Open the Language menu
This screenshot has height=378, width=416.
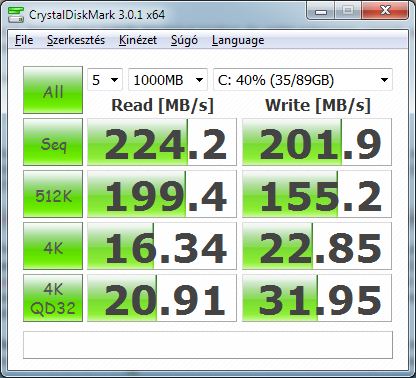click(238, 40)
